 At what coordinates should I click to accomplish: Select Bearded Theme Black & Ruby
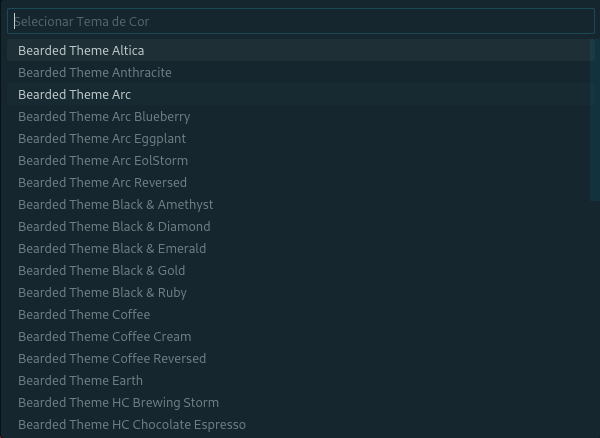point(102,292)
